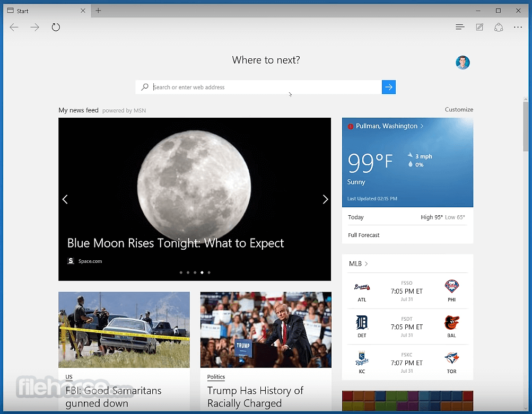Click the magnifier search icon
Image resolution: width=532 pixels, height=414 pixels.
tap(145, 87)
